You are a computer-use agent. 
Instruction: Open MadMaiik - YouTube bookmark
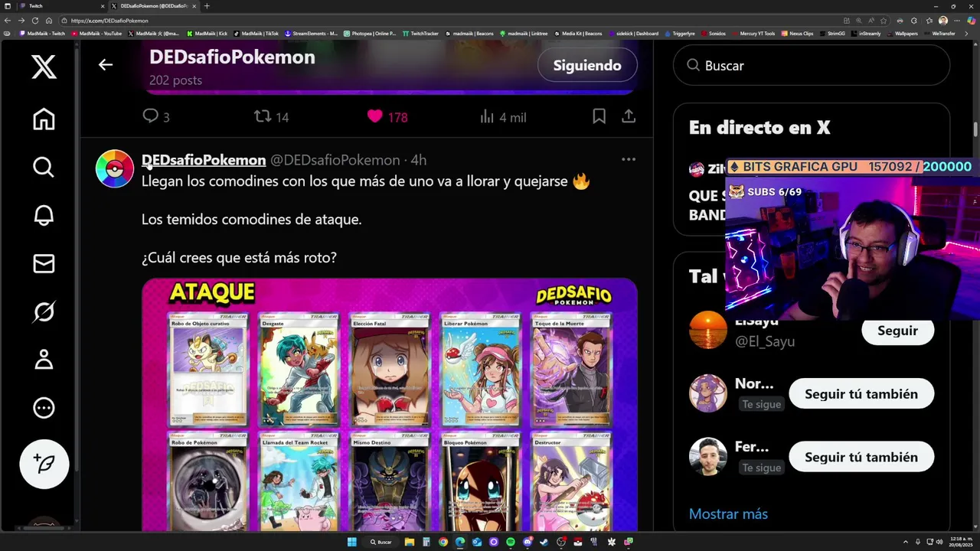click(x=97, y=34)
